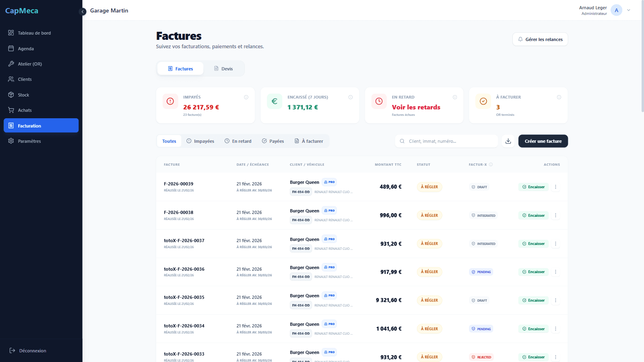Click info icon on Impayés card
Viewport: 644px width, 362px height.
(246, 97)
